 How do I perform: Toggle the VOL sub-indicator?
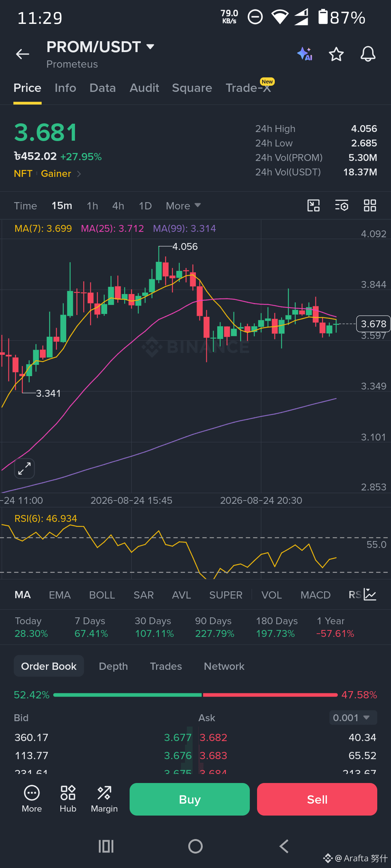[x=272, y=595]
